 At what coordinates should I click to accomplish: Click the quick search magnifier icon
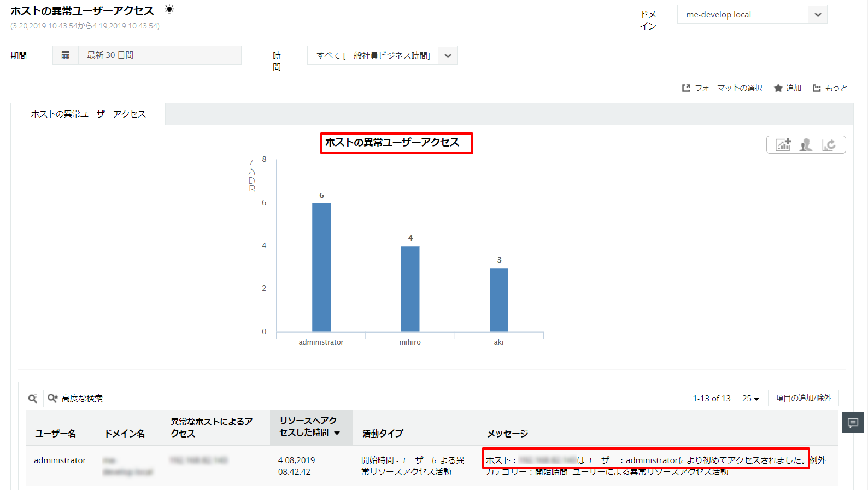(33, 399)
